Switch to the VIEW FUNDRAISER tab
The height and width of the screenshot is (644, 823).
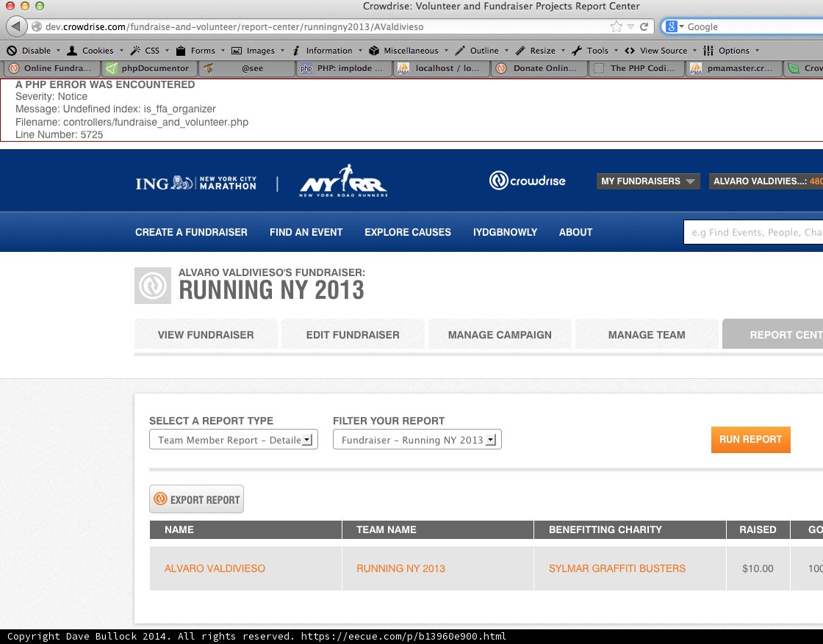tap(206, 335)
